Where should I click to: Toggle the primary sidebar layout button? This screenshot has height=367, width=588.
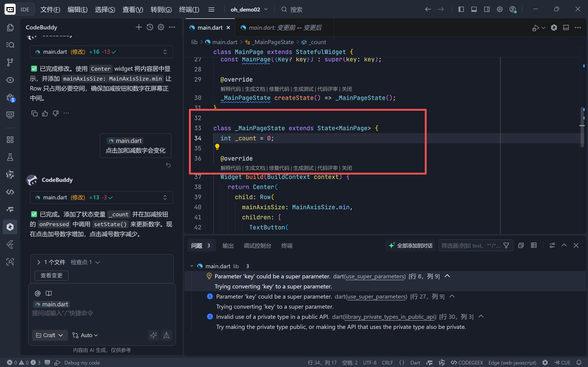[x=461, y=9]
